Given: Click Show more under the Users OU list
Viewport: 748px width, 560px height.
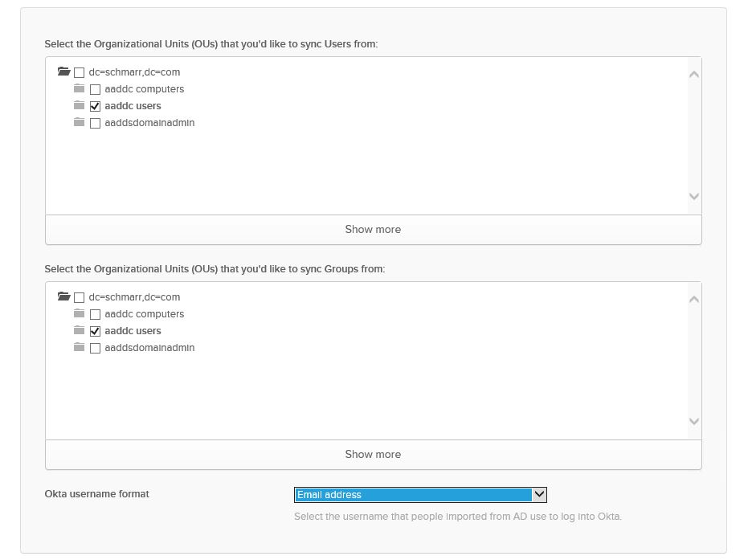Looking at the screenshot, I should point(373,230).
